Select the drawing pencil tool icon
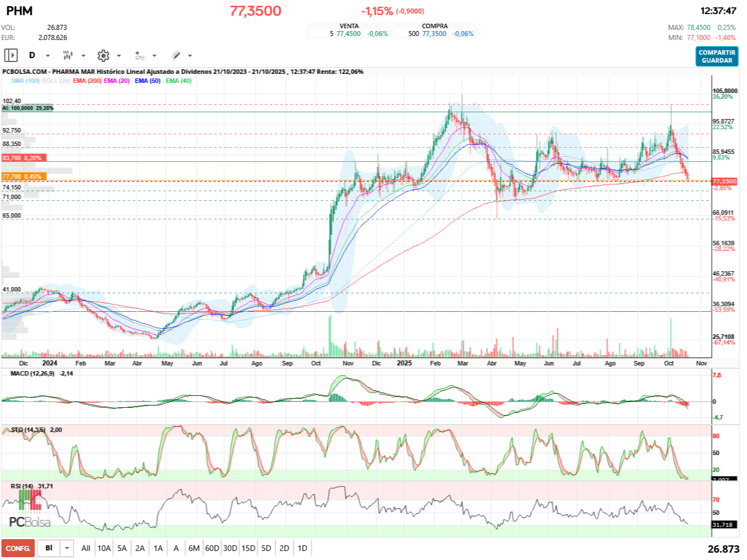Screen dimensions: 747x560 point(176,55)
